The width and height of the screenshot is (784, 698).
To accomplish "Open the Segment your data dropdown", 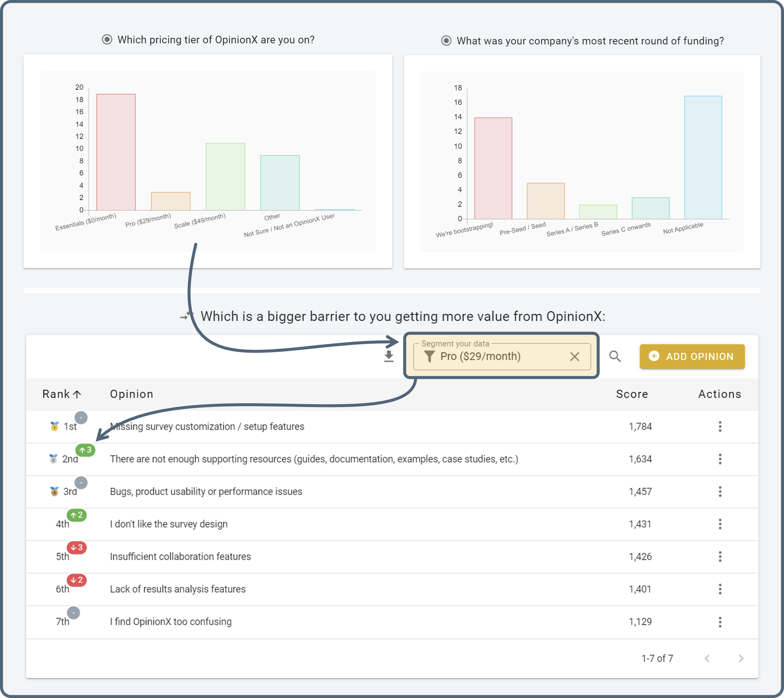I will click(x=502, y=356).
